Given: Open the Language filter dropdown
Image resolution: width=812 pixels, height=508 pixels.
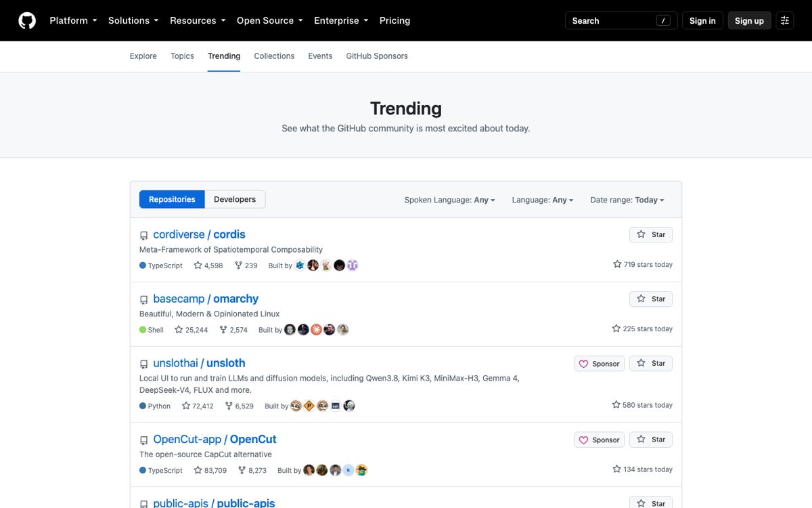Looking at the screenshot, I should pyautogui.click(x=543, y=200).
